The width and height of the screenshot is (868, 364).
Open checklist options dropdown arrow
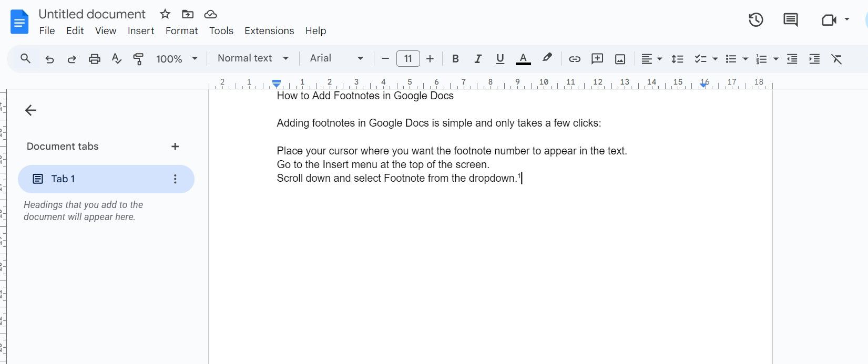715,59
